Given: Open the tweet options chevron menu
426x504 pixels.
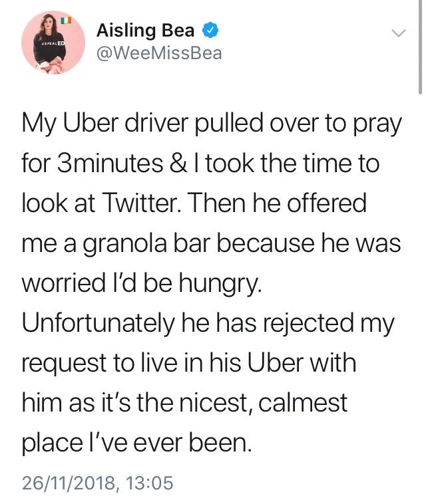Looking at the screenshot, I should point(398,32).
